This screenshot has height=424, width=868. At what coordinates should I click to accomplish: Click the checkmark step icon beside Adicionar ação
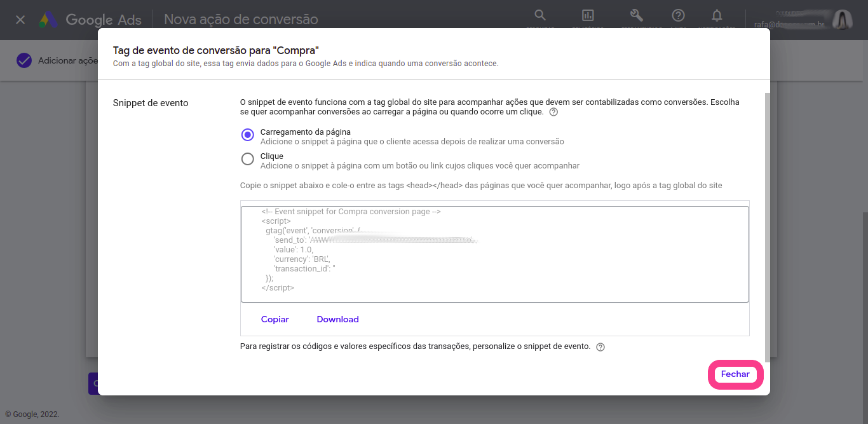pyautogui.click(x=24, y=60)
